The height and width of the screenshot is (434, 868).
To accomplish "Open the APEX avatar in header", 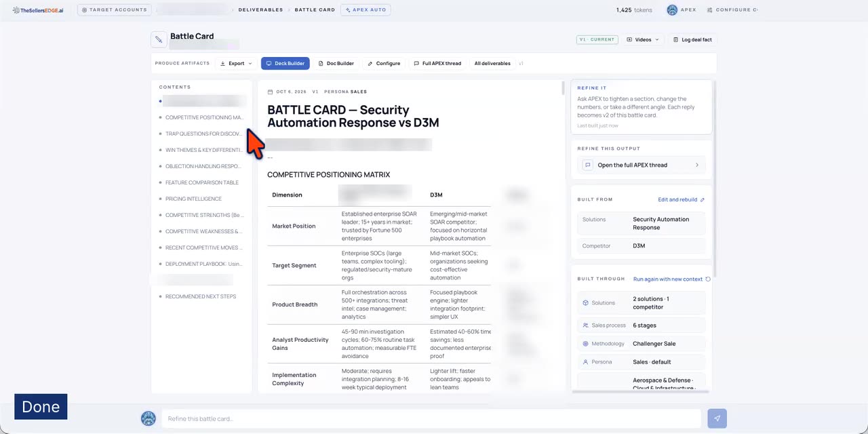I will pos(672,10).
